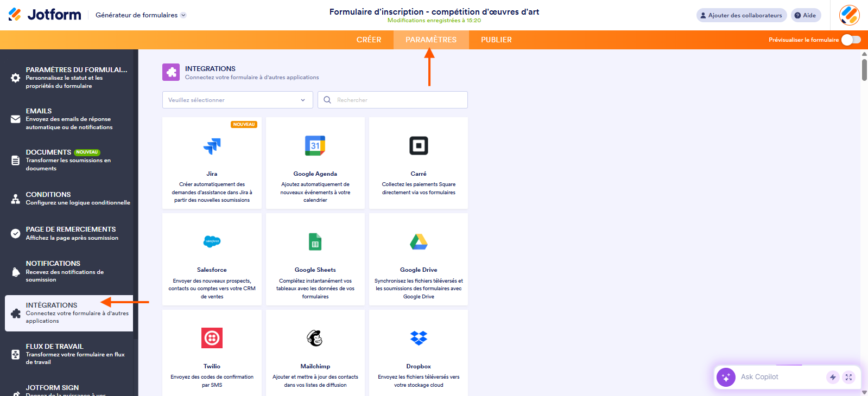Open the Dropbox icon
This screenshot has height=396, width=868.
(419, 338)
